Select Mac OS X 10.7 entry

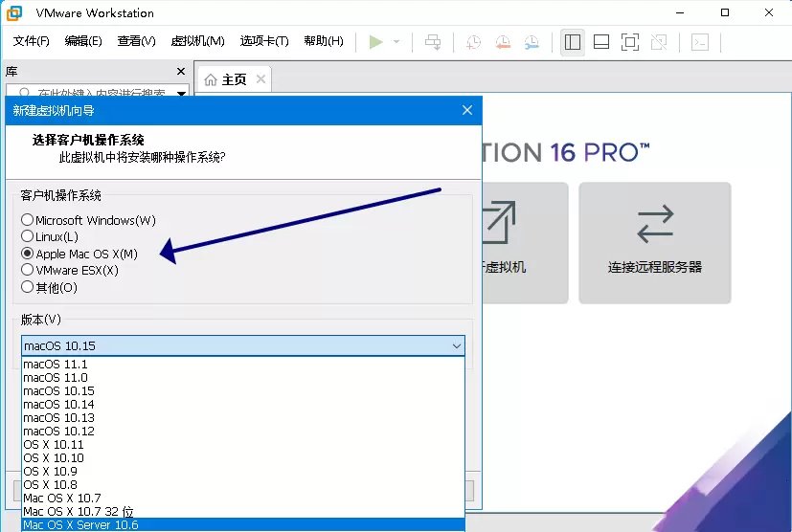pyautogui.click(x=243, y=498)
